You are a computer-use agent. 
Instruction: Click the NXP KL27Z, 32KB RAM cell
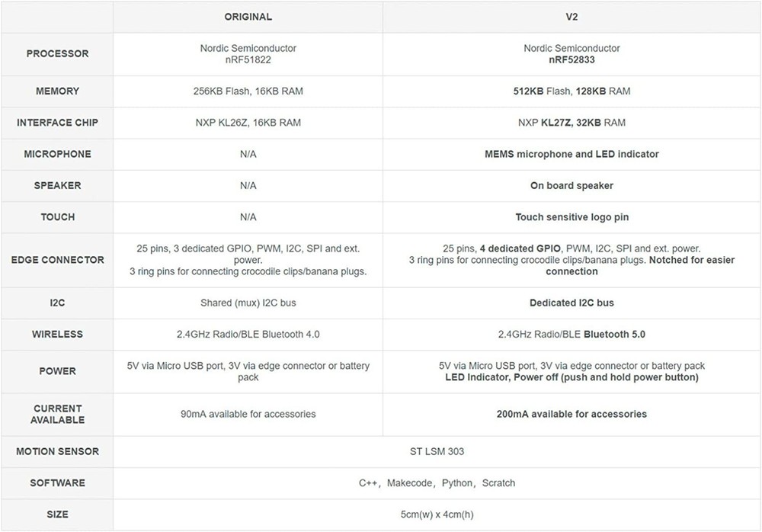coord(571,123)
